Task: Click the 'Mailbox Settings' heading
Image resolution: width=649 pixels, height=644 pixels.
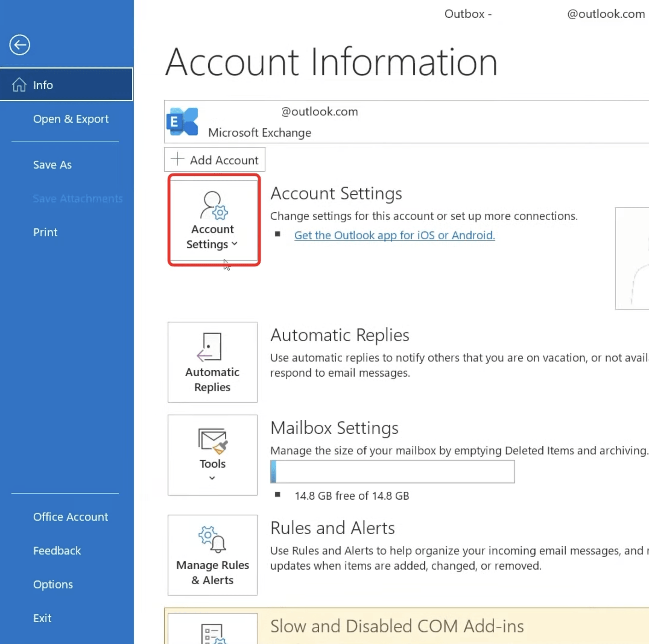Action: (x=334, y=428)
